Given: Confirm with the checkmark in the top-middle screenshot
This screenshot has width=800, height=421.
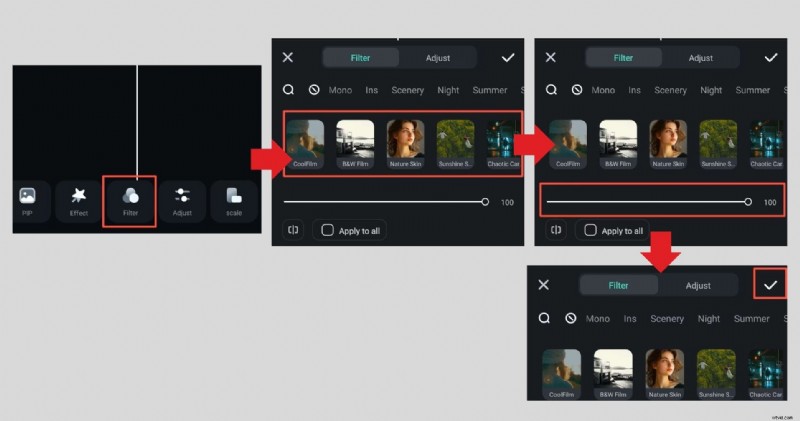Looking at the screenshot, I should [508, 58].
